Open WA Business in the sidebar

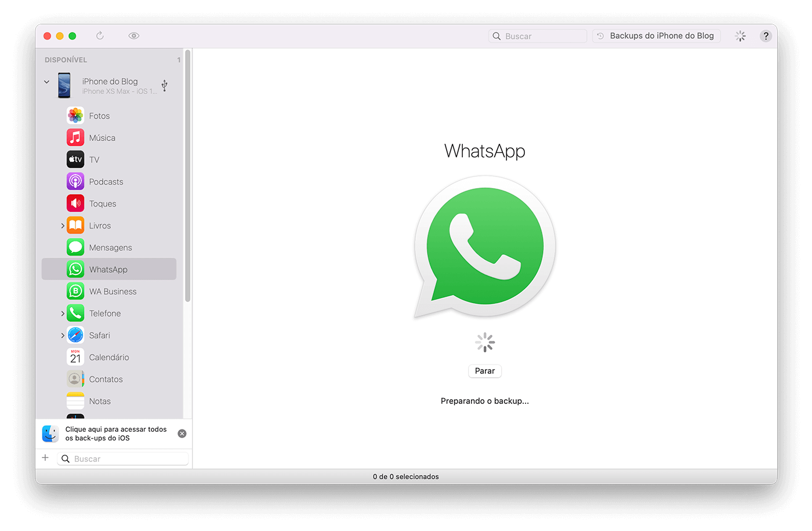[109, 291]
